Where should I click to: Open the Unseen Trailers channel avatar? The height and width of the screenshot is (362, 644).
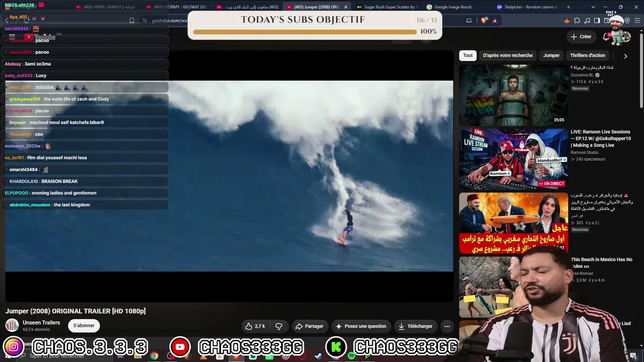(12, 326)
